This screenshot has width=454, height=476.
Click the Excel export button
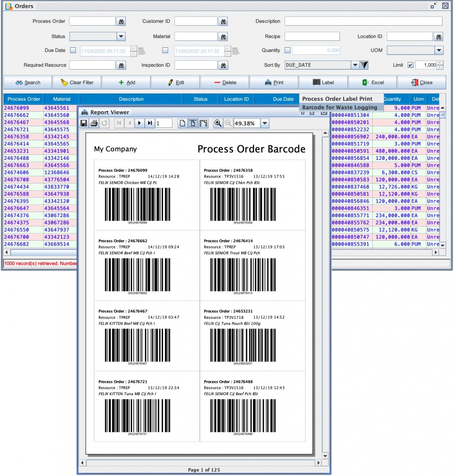373,82
